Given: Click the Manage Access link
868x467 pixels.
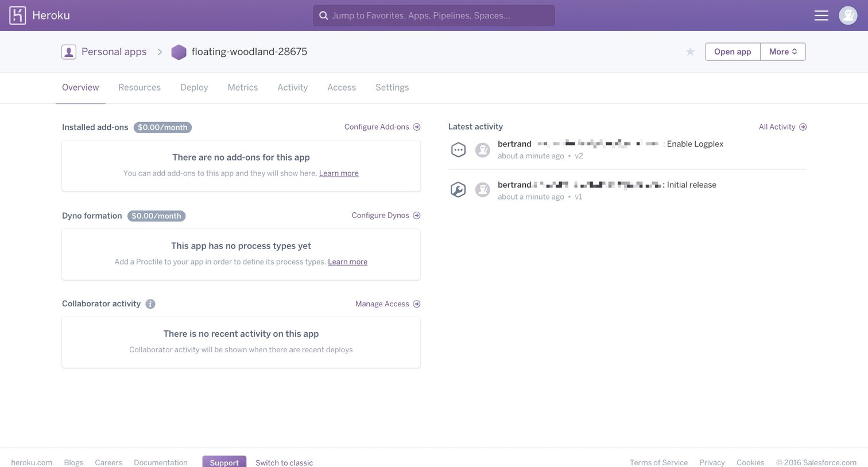Looking at the screenshot, I should 382,304.
